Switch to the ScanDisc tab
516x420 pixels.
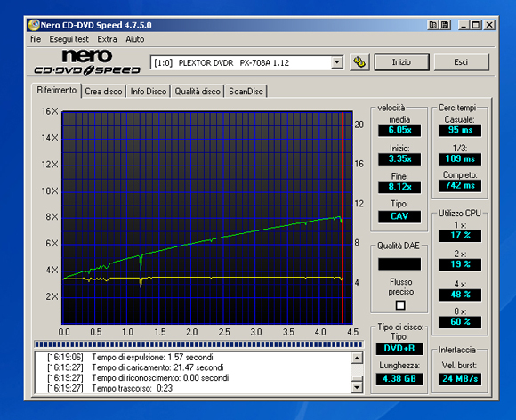246,91
